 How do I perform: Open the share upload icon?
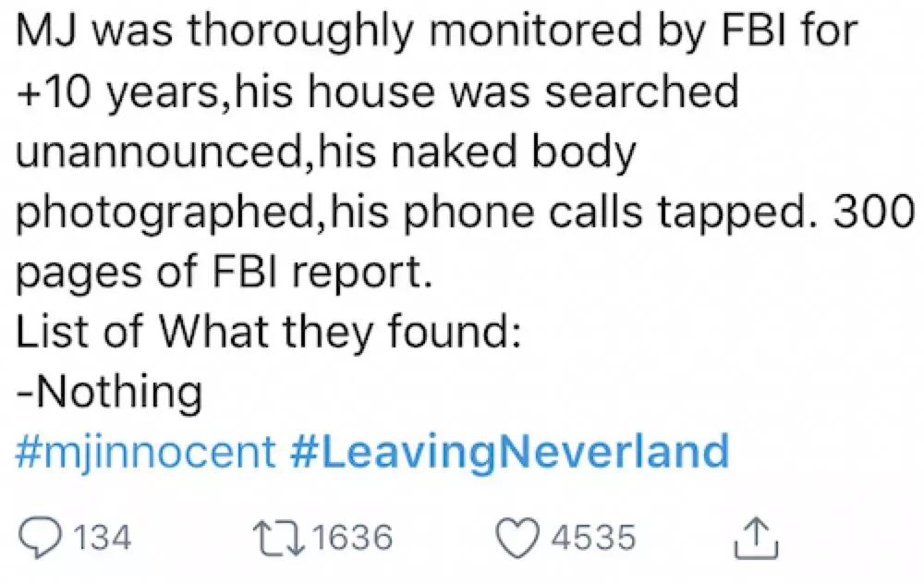(x=757, y=538)
